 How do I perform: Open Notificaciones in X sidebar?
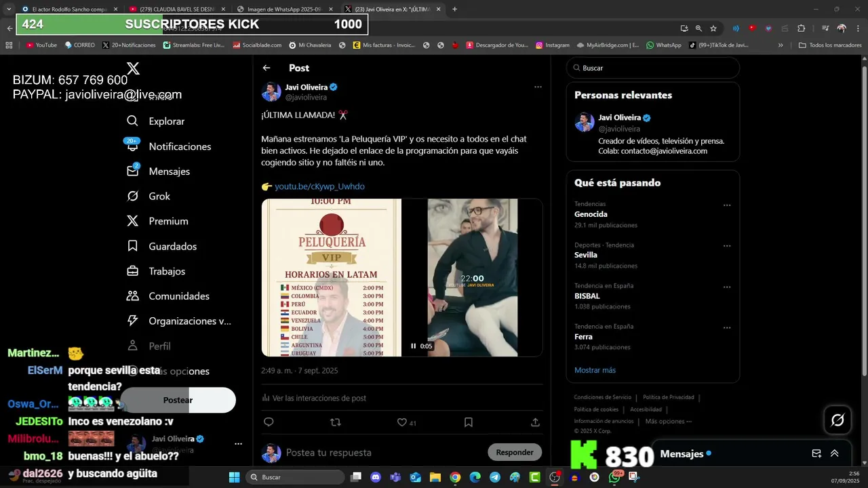click(169, 146)
